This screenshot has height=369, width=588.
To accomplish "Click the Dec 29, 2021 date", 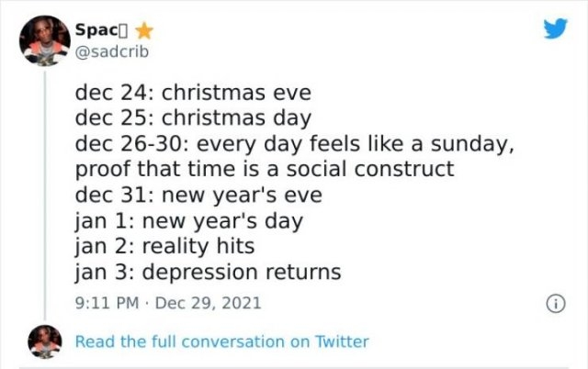I will [209, 301].
